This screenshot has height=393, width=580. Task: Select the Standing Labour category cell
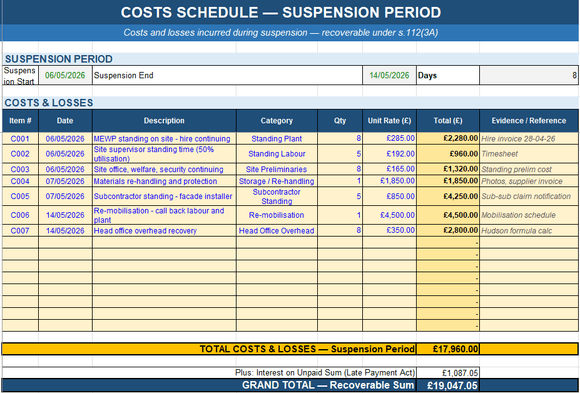(x=277, y=154)
